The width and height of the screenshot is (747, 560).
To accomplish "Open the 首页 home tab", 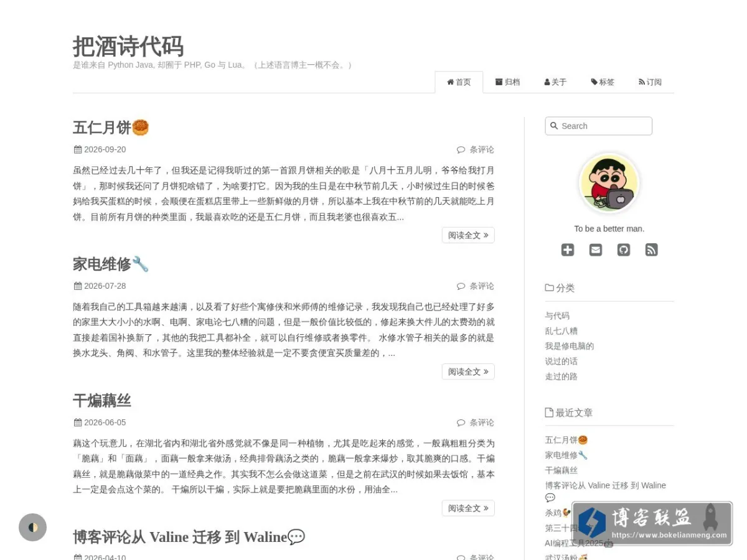I will point(459,82).
